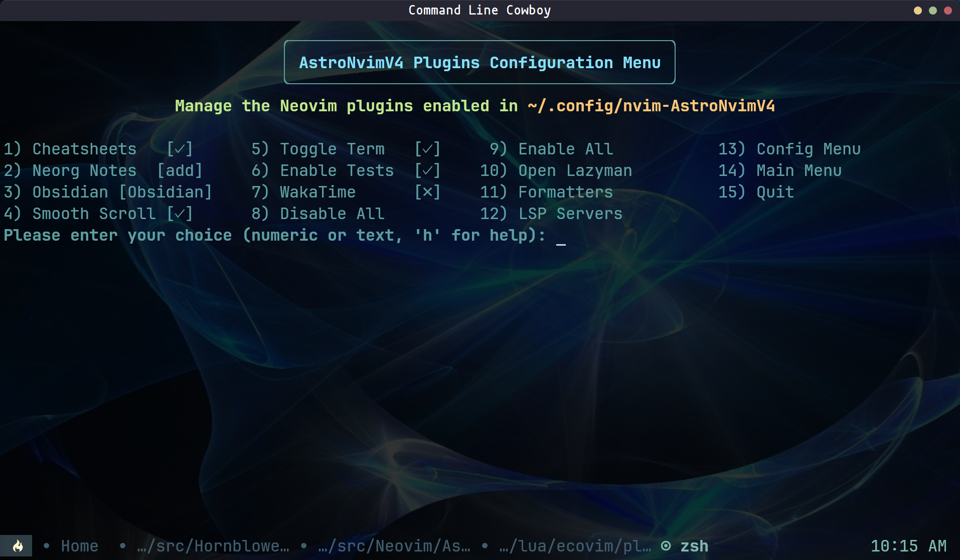Click the ~/.config/nvim-AstroNvimV4 path text
The image size is (960, 560).
coord(651,106)
